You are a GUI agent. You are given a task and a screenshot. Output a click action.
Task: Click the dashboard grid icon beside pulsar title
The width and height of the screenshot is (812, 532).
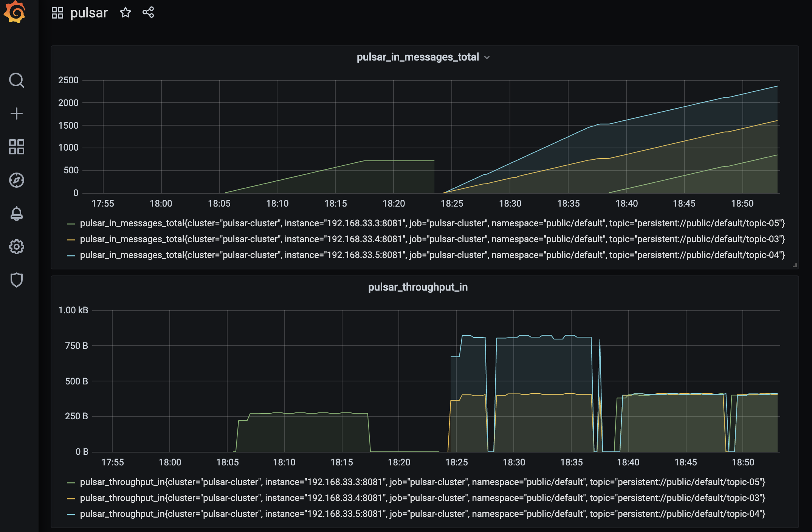tap(57, 13)
